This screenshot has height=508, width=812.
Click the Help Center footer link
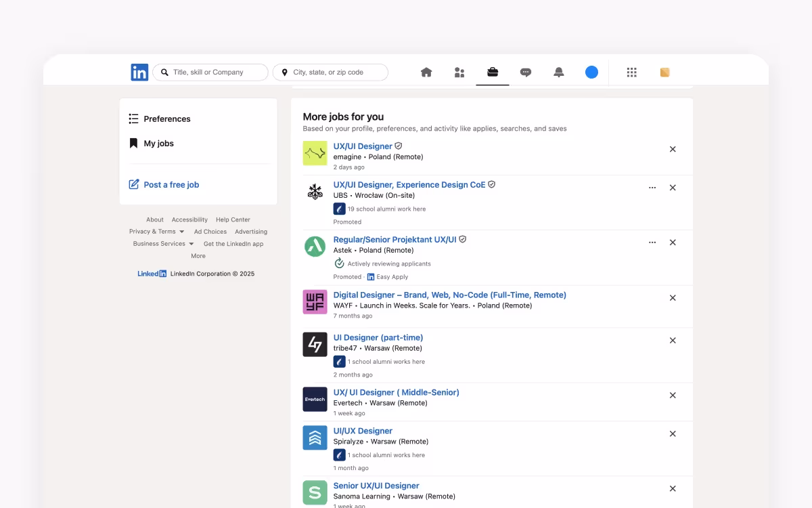point(233,219)
